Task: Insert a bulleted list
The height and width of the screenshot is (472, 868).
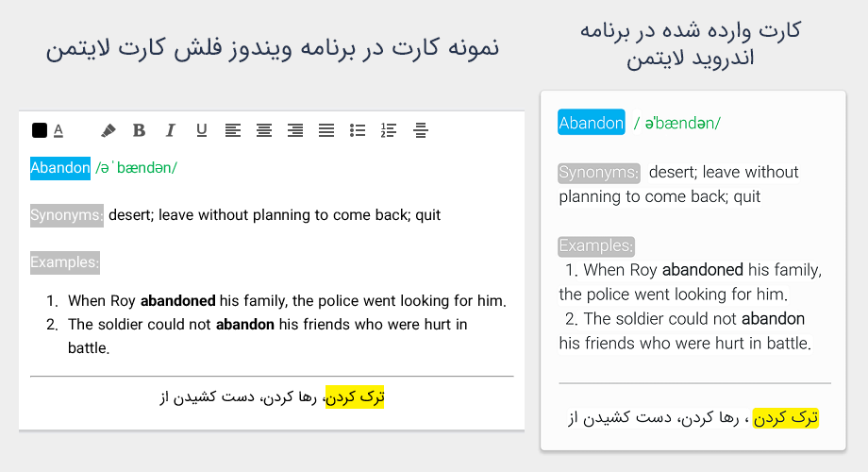Action: 358,130
